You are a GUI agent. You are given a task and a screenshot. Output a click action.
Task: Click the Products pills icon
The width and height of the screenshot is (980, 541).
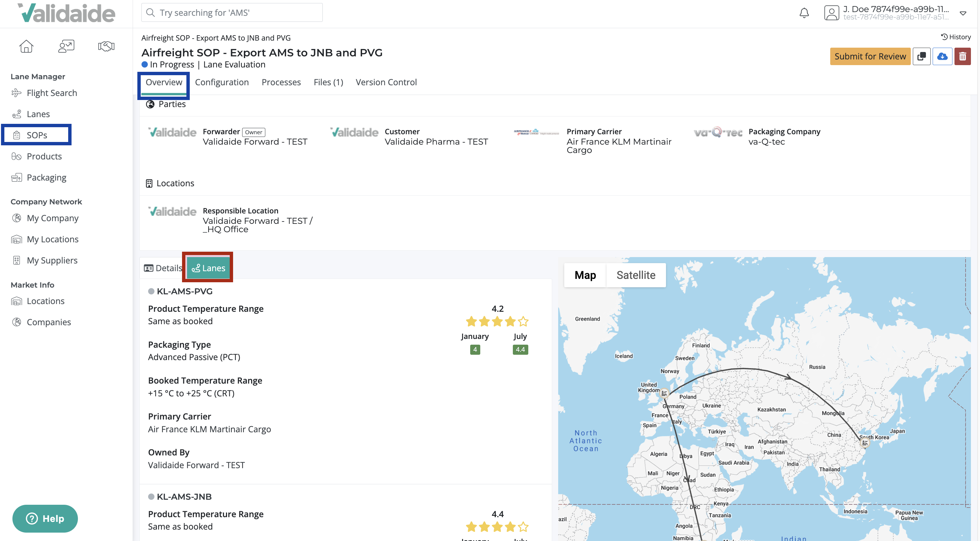(x=16, y=156)
